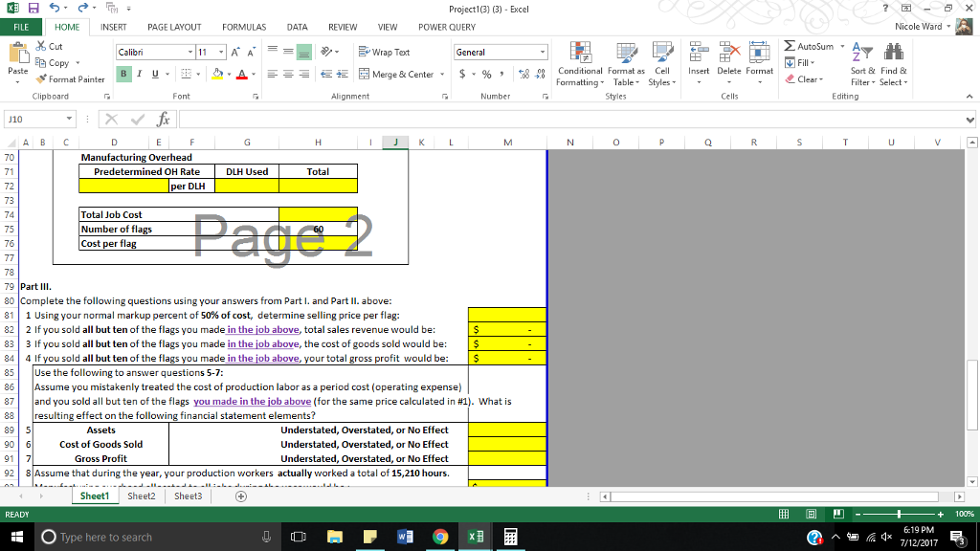Cut the selected cells
Viewport: 980px width, 551px height.
[x=50, y=46]
